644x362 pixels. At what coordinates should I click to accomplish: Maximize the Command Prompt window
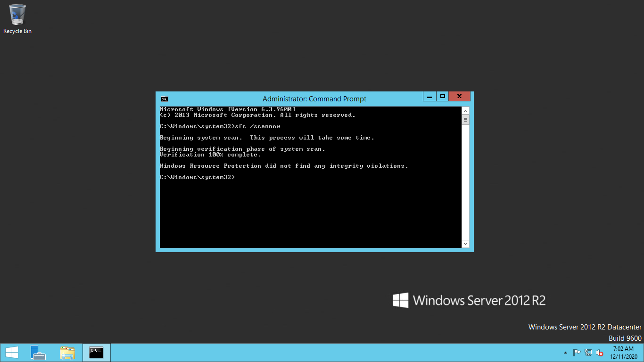coord(442,97)
